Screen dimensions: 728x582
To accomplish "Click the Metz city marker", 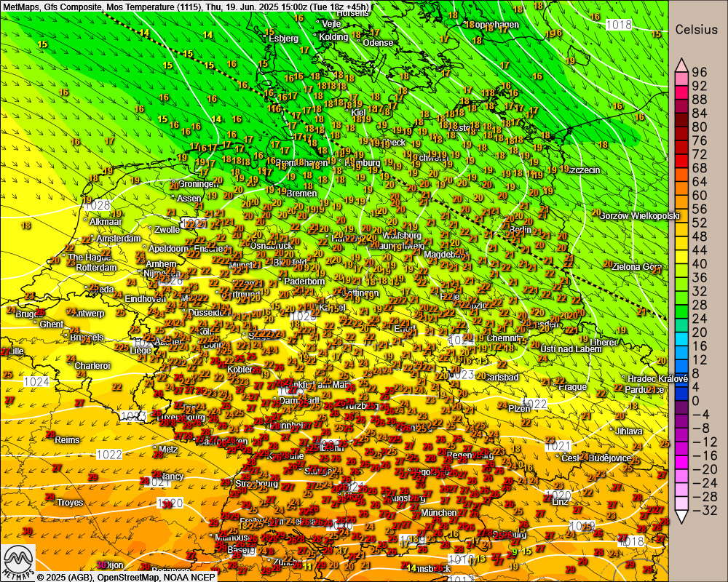I will (155, 450).
